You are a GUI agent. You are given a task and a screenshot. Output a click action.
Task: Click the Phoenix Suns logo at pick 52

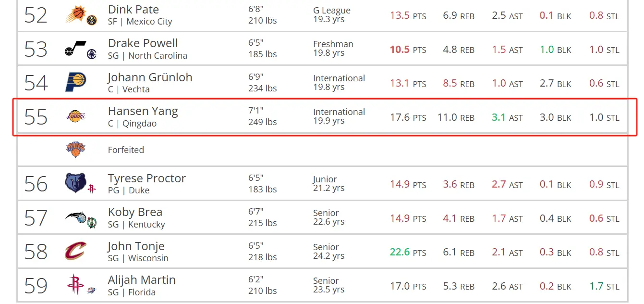click(x=75, y=13)
